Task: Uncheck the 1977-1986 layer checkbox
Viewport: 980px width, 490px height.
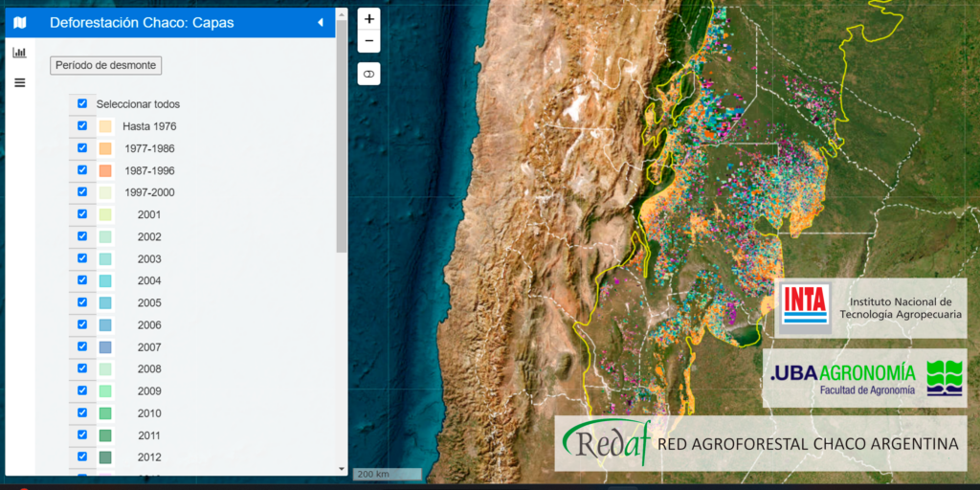Action: pyautogui.click(x=82, y=148)
